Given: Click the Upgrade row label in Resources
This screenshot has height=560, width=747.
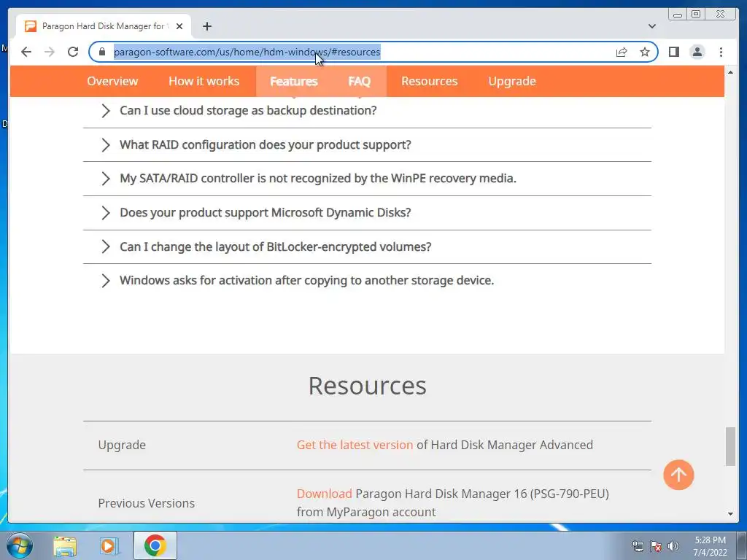Looking at the screenshot, I should 122,445.
